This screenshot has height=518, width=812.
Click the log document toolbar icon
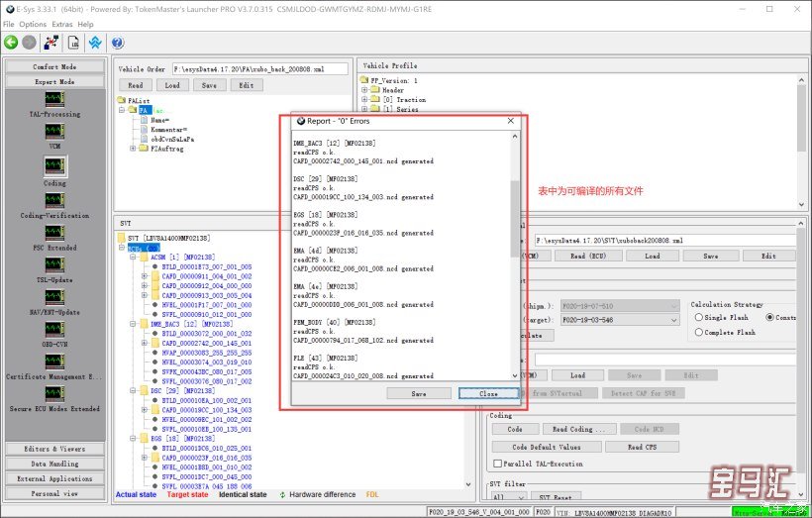pyautogui.click(x=73, y=43)
